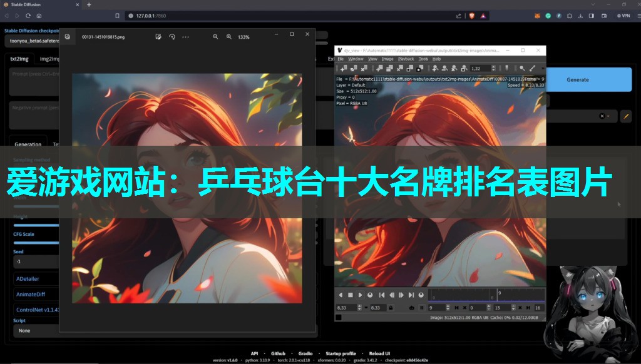Click the browser reload icon
Viewport: 641px width, 364px height.
(x=28, y=16)
